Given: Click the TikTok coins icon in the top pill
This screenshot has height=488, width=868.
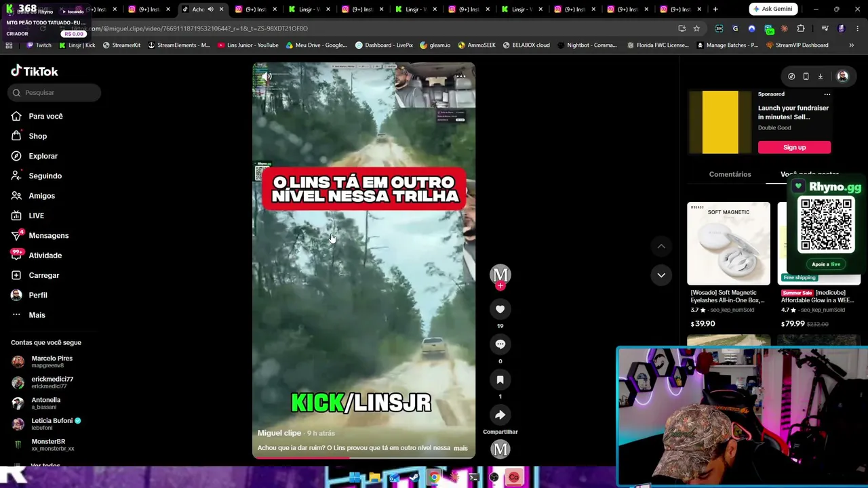Looking at the screenshot, I should click(791, 77).
